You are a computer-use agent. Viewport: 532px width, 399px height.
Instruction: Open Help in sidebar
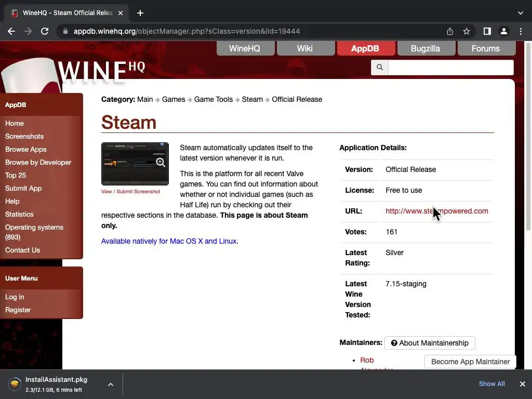pos(12,201)
